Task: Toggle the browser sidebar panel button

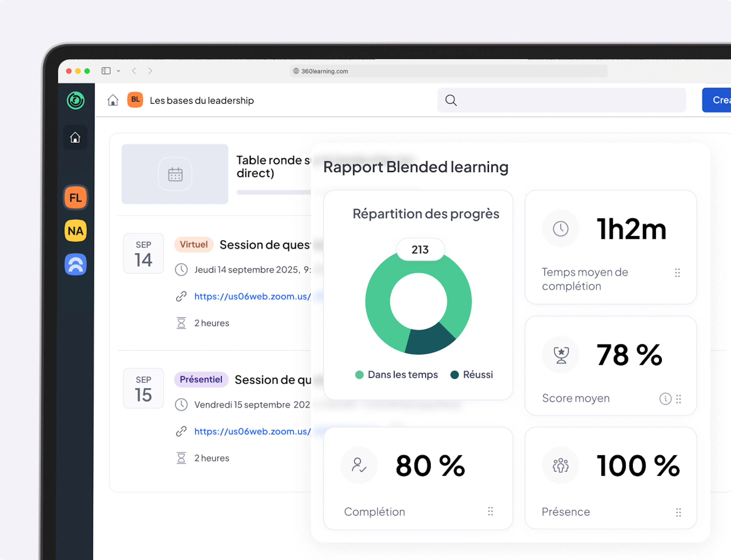Action: pyautogui.click(x=106, y=71)
